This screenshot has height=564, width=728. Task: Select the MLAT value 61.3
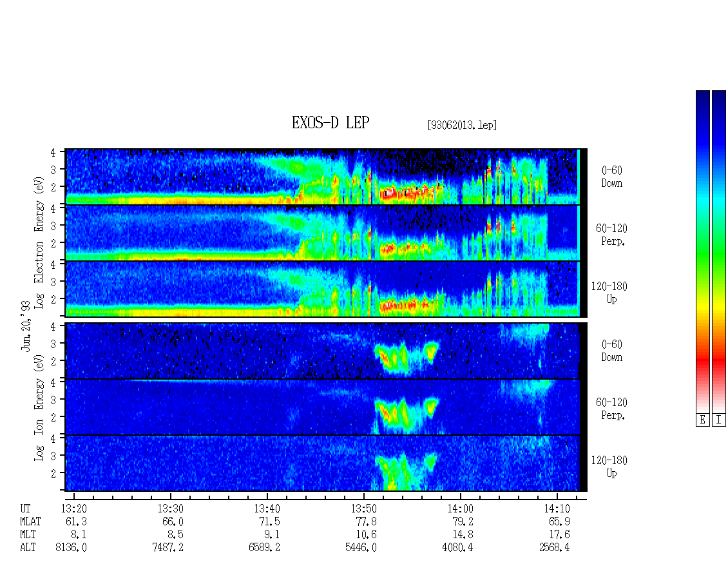76,521
